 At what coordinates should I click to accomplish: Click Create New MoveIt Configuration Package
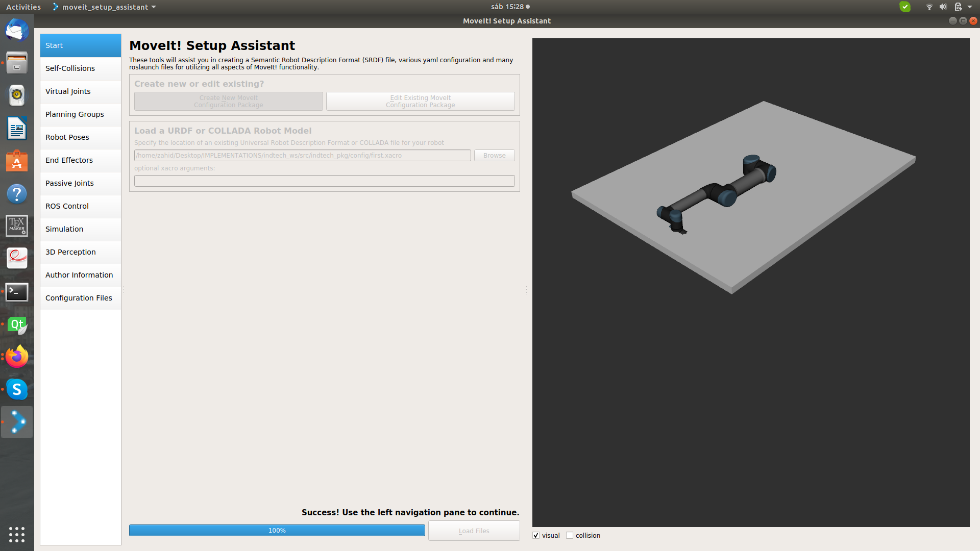pos(229,101)
